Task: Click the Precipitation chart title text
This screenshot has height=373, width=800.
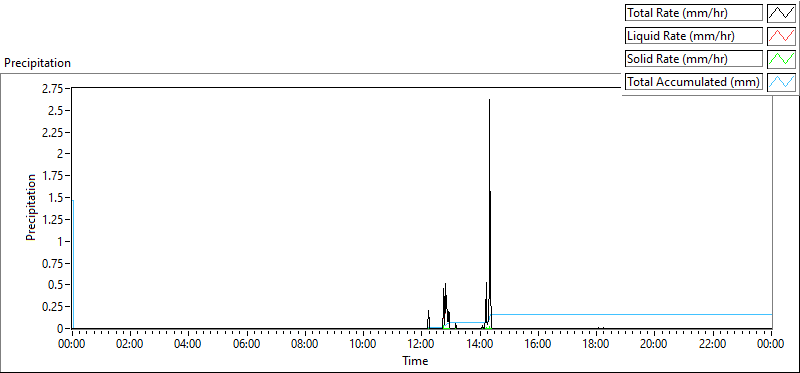Action: (37, 63)
